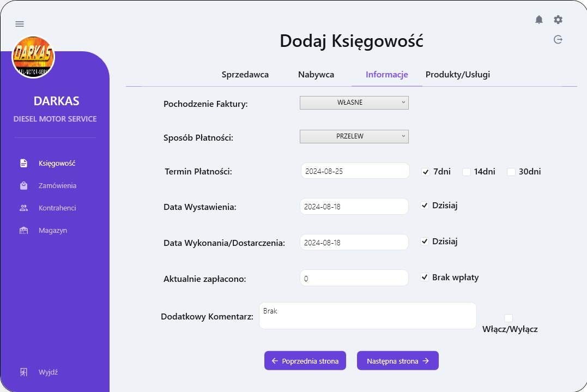Click the Kontrahenci people icon
The image size is (587, 392).
(23, 208)
